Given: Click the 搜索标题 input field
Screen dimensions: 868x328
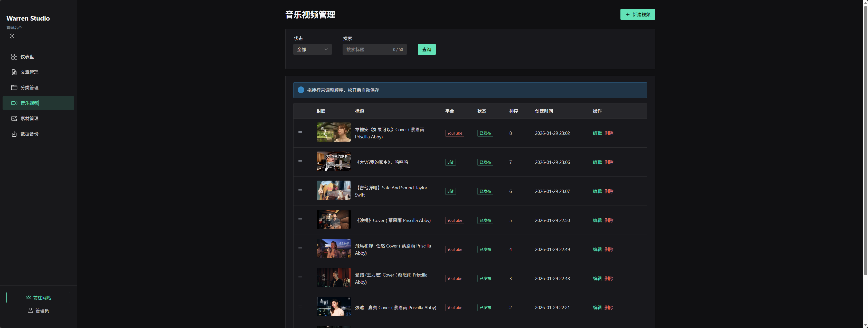Looking at the screenshot, I should point(367,50).
